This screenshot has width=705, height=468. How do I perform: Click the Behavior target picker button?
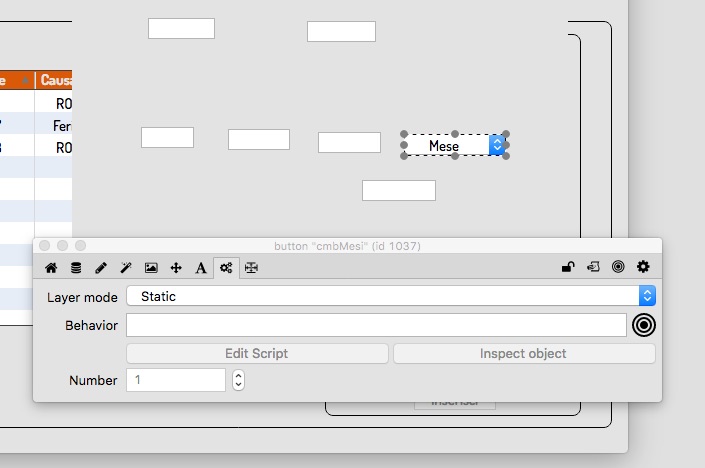point(644,325)
